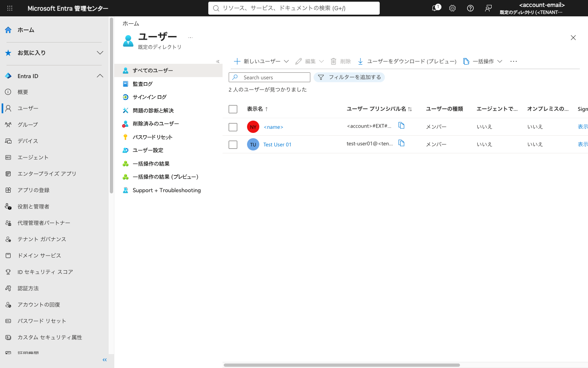Image resolution: width=588 pixels, height=368 pixels.
Task: Click the Search users field
Action: tap(269, 77)
